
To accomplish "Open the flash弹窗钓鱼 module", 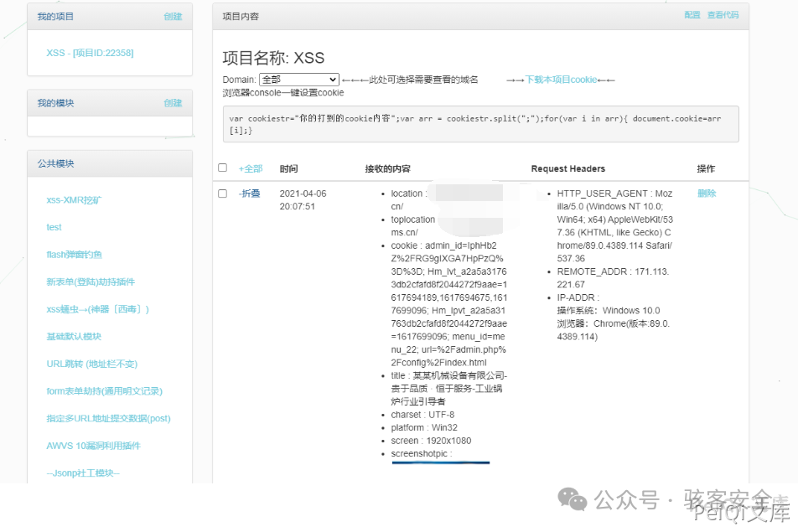I will coord(75,255).
